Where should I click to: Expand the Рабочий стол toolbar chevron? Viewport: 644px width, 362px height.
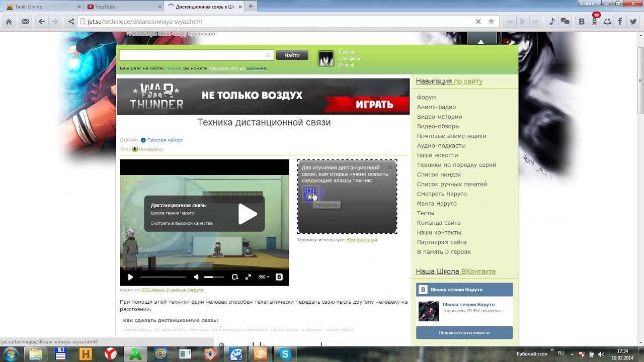[x=552, y=350]
